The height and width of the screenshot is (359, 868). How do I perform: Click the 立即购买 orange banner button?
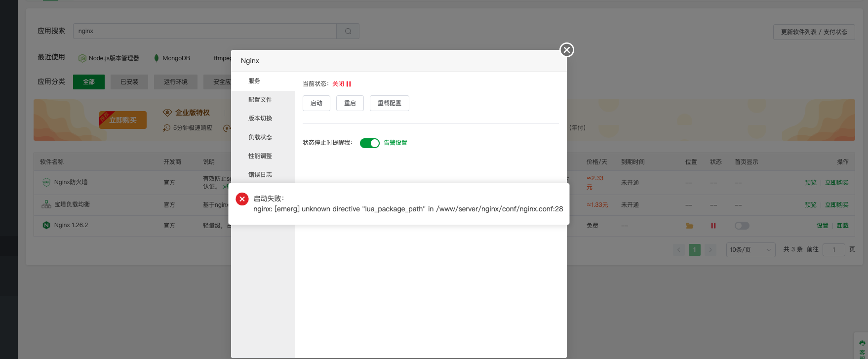[123, 120]
